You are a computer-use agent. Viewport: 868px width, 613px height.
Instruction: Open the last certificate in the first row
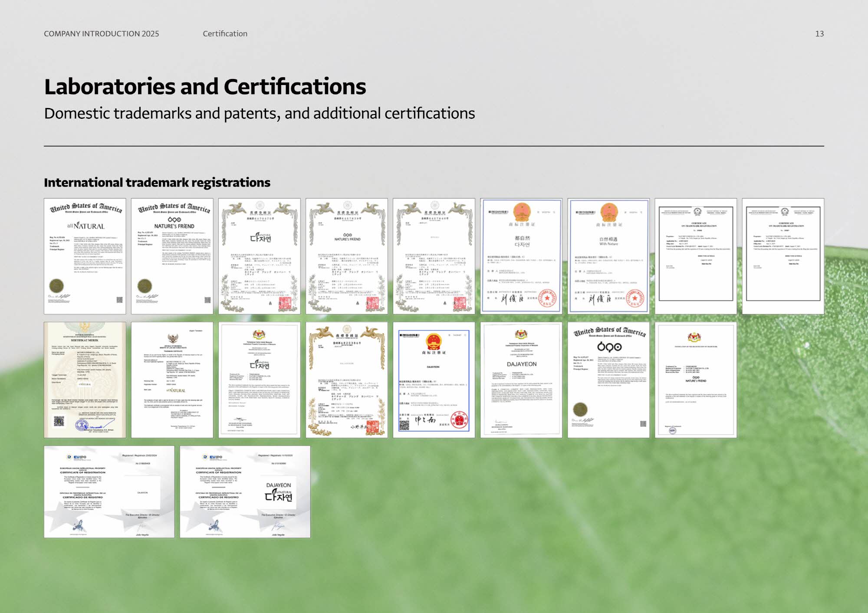click(x=783, y=256)
